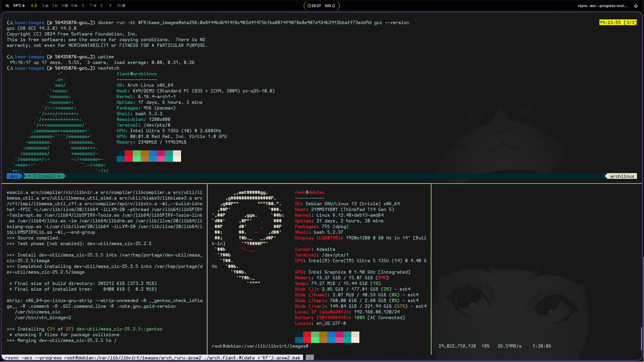Switch to workspace 1 with Linux icon

(x=34, y=6)
